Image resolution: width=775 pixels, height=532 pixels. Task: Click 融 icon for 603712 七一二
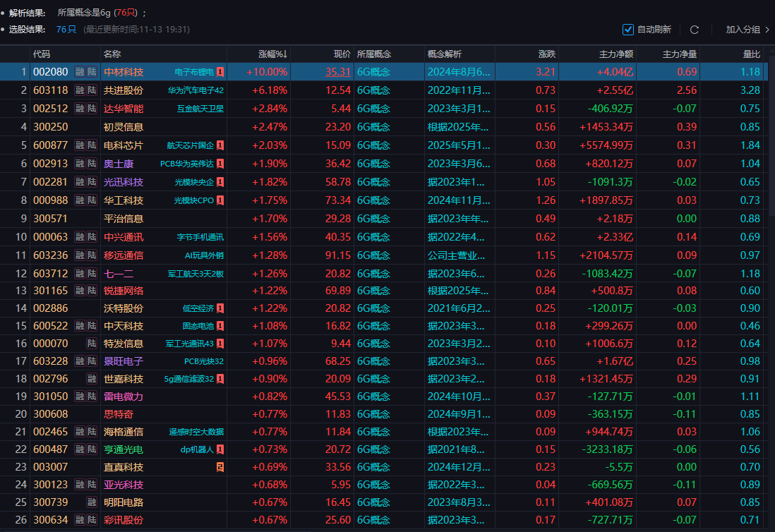click(80, 273)
